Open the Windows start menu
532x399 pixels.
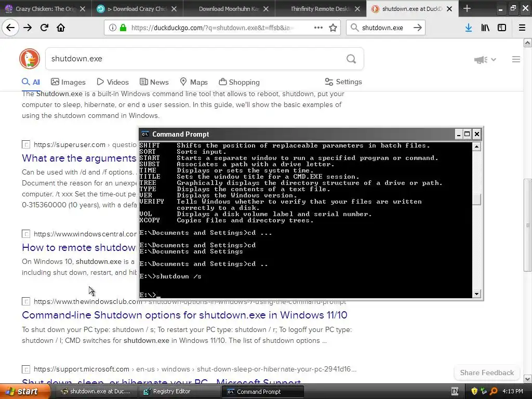(25, 392)
